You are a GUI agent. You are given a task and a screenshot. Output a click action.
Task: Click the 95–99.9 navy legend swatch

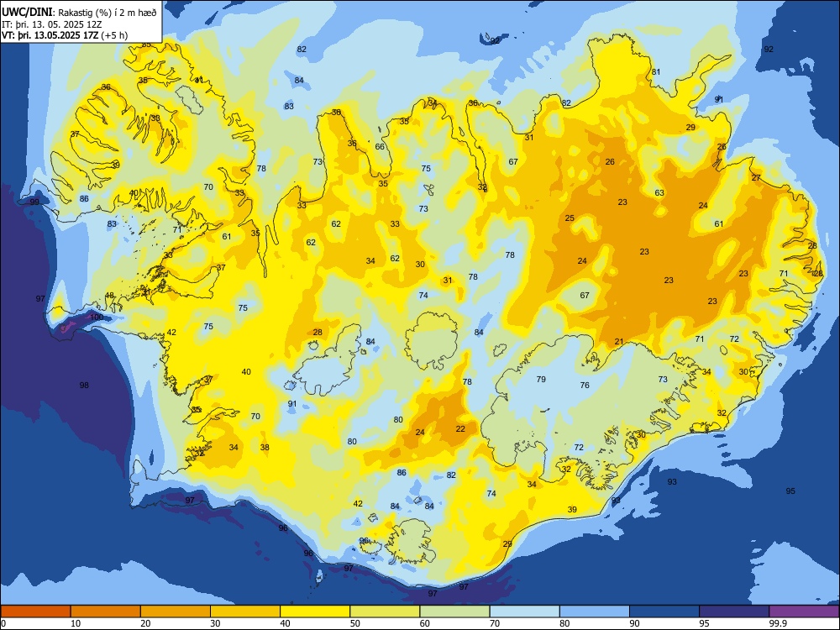click(x=734, y=612)
